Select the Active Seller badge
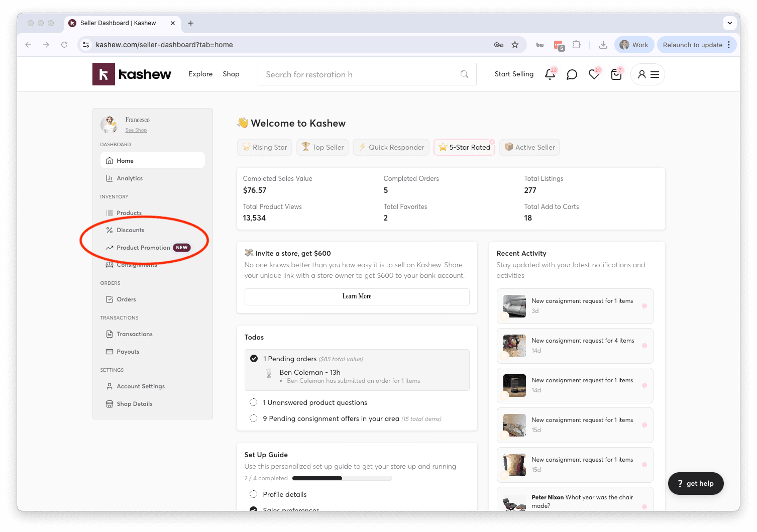 tap(529, 147)
